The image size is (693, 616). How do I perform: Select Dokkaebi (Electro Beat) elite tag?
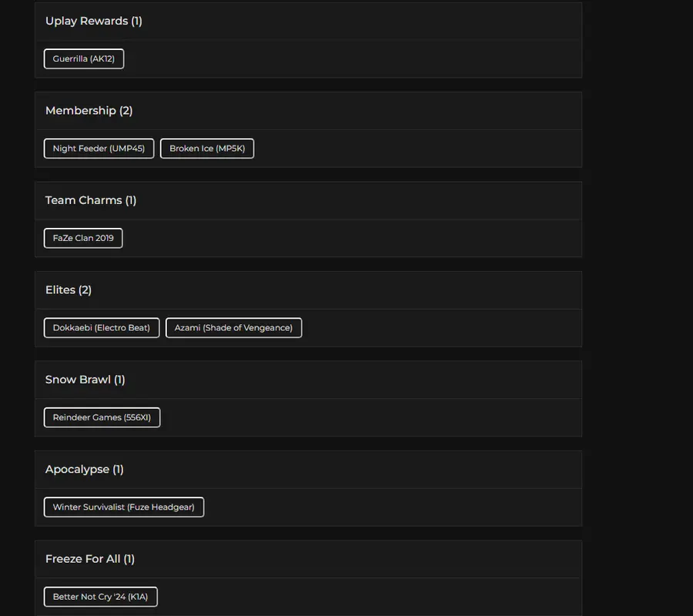pyautogui.click(x=102, y=328)
